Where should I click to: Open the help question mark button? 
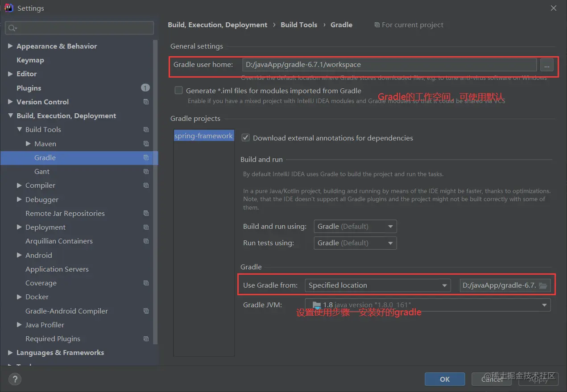[x=15, y=379]
